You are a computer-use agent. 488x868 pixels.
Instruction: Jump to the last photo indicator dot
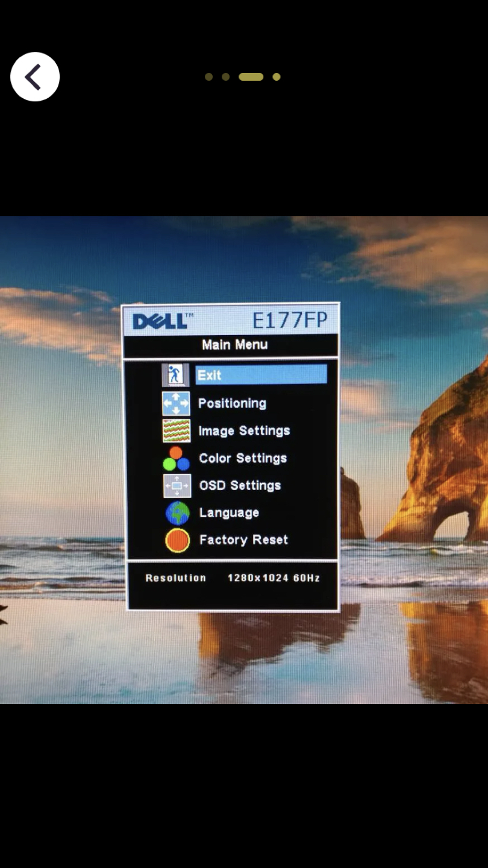[277, 77]
